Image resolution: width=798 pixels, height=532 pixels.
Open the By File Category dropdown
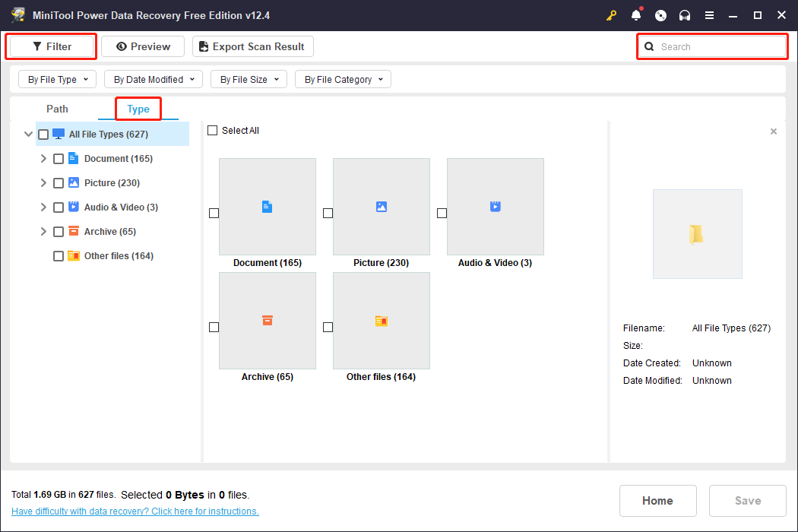tap(343, 79)
